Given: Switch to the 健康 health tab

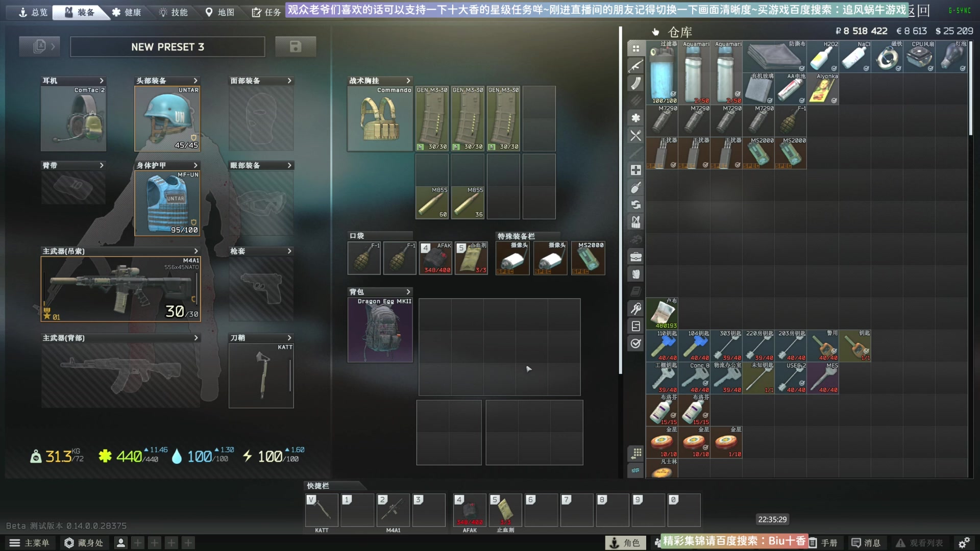Looking at the screenshot, I should point(127,12).
